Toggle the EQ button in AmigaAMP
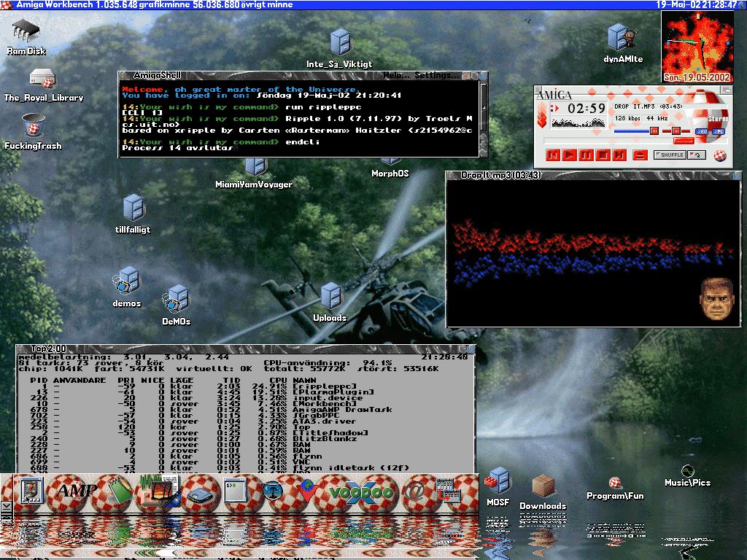 point(701,131)
